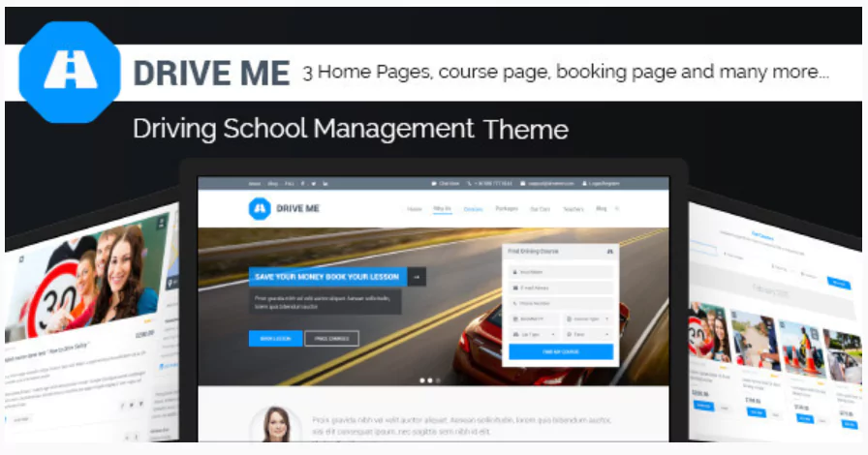Image resolution: width=868 pixels, height=455 pixels.
Task: Open the Facebook icon in the top bar
Action: click(303, 183)
